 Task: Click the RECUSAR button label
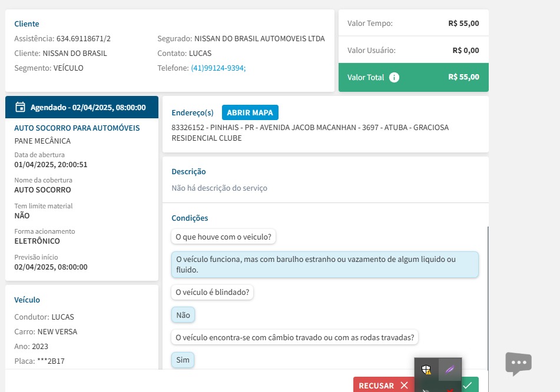coord(376,386)
